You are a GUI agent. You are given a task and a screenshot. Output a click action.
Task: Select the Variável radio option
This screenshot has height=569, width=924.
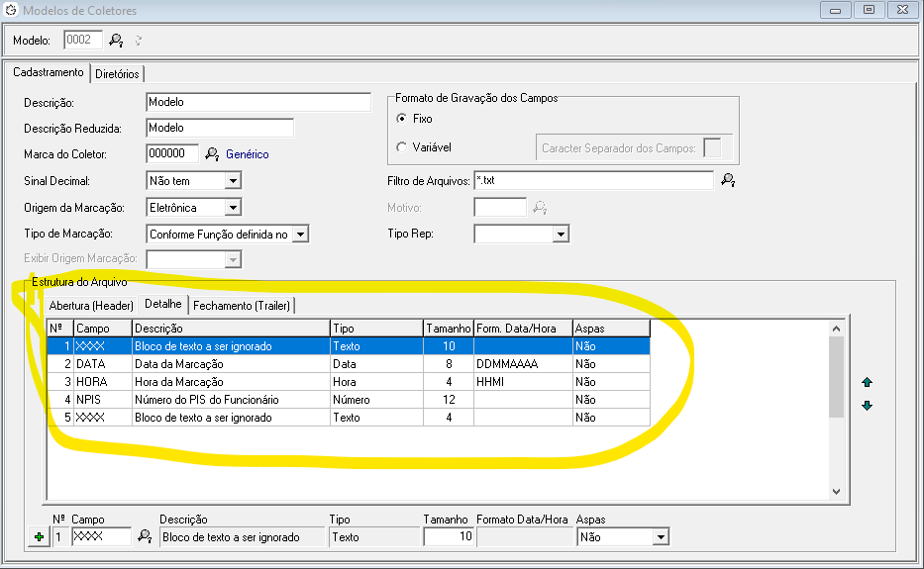point(401,147)
